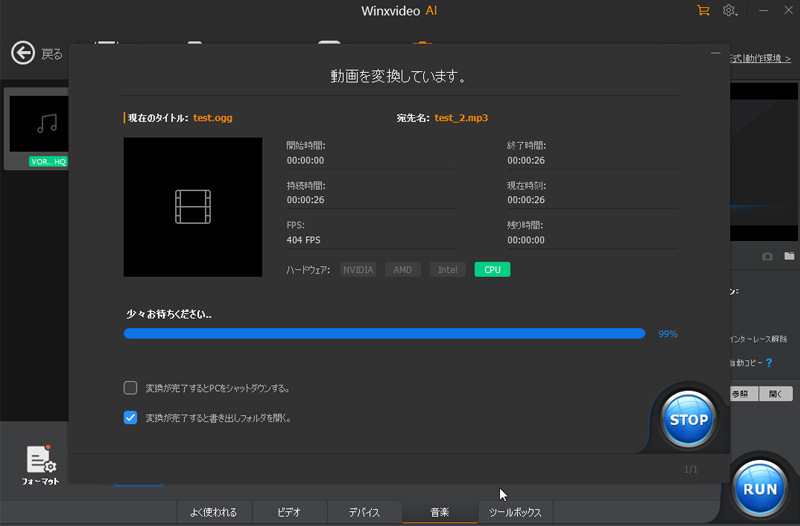
Task: Click the 00:00:00 start time value
Action: [305, 160]
